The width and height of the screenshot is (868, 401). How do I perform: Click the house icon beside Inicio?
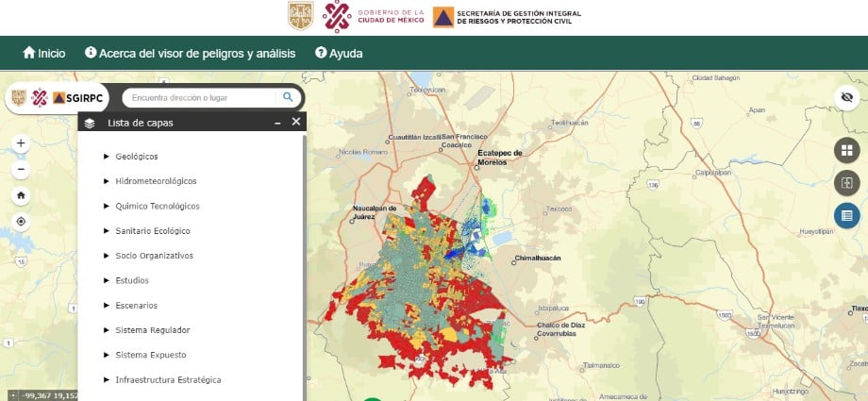pyautogui.click(x=29, y=53)
